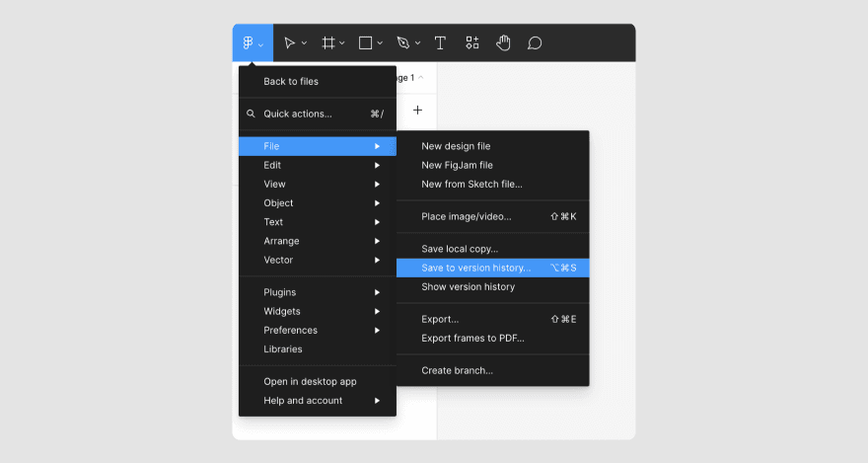Choose New from Sketch file
This screenshot has width=868, height=463.
[492, 184]
